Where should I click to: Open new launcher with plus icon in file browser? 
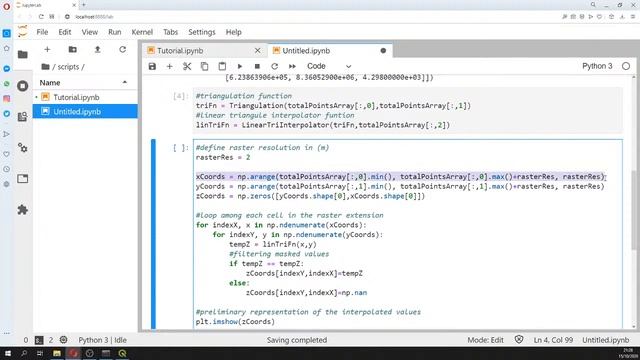(47, 49)
